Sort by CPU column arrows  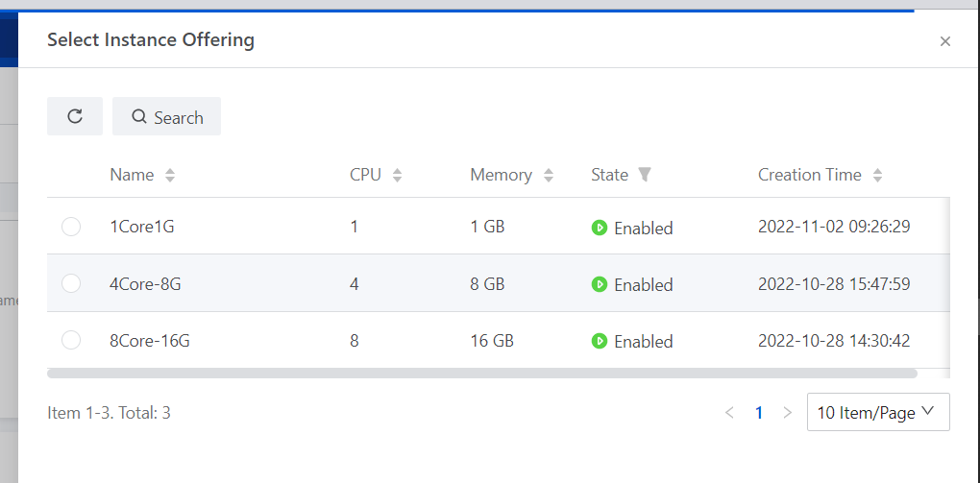(x=397, y=176)
